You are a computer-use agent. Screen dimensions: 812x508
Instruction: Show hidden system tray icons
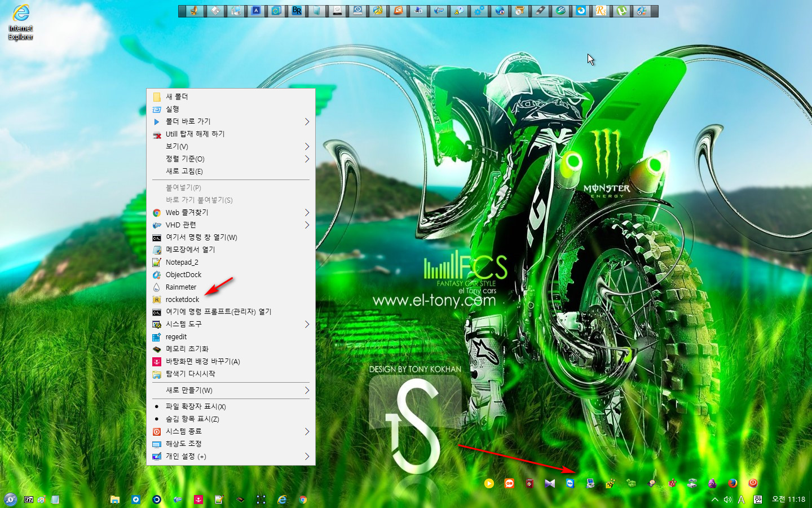714,500
